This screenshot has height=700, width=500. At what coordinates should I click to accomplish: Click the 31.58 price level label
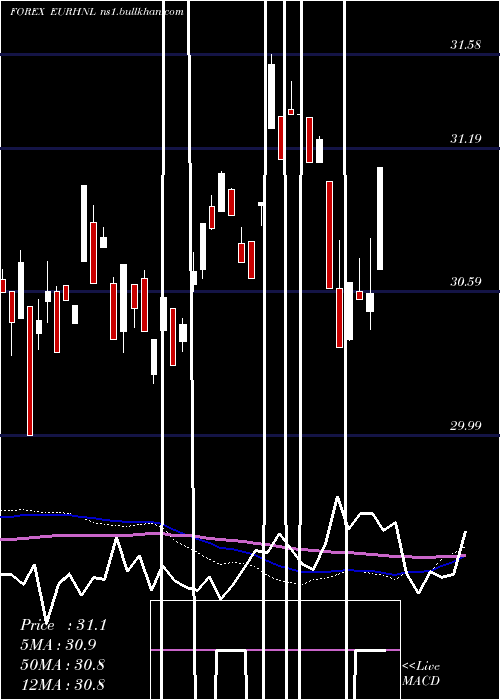(x=466, y=45)
